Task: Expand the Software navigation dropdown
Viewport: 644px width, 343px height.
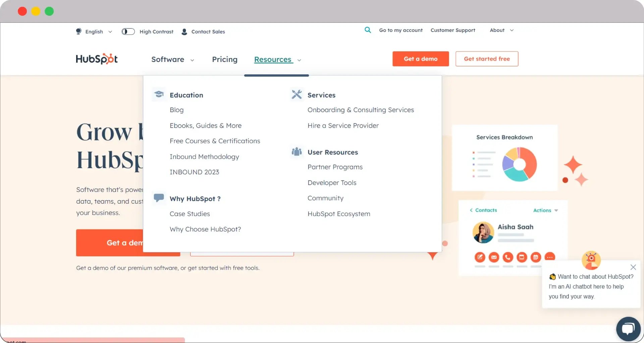Action: pyautogui.click(x=172, y=60)
